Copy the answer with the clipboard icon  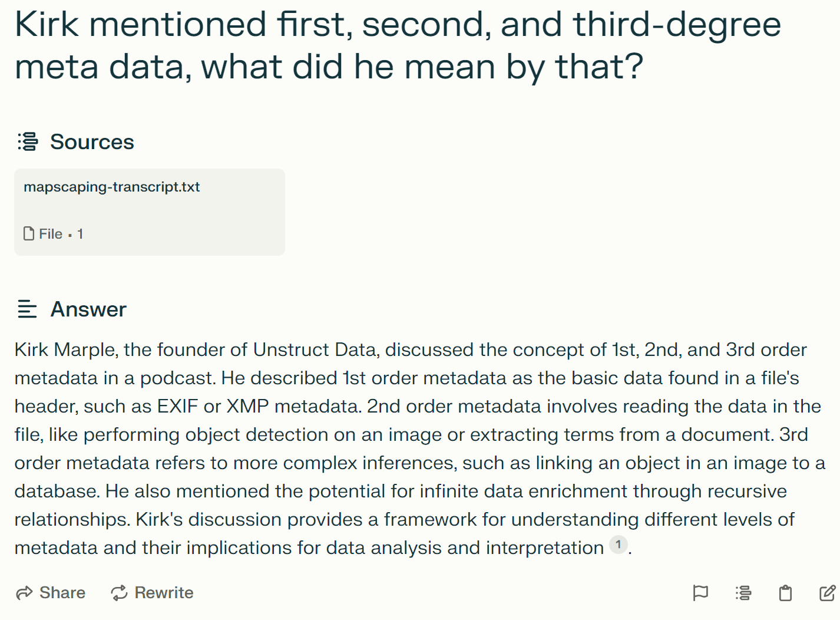(x=785, y=592)
